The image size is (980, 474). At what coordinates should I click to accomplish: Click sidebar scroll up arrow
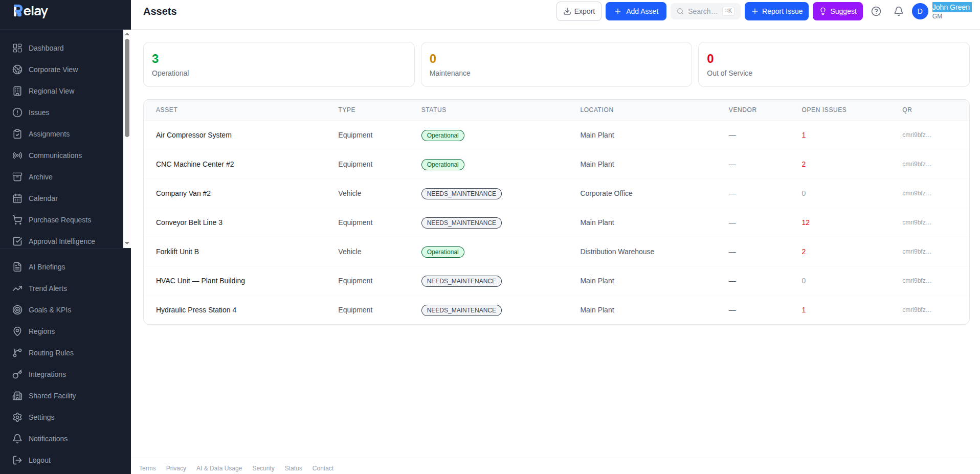pos(127,34)
